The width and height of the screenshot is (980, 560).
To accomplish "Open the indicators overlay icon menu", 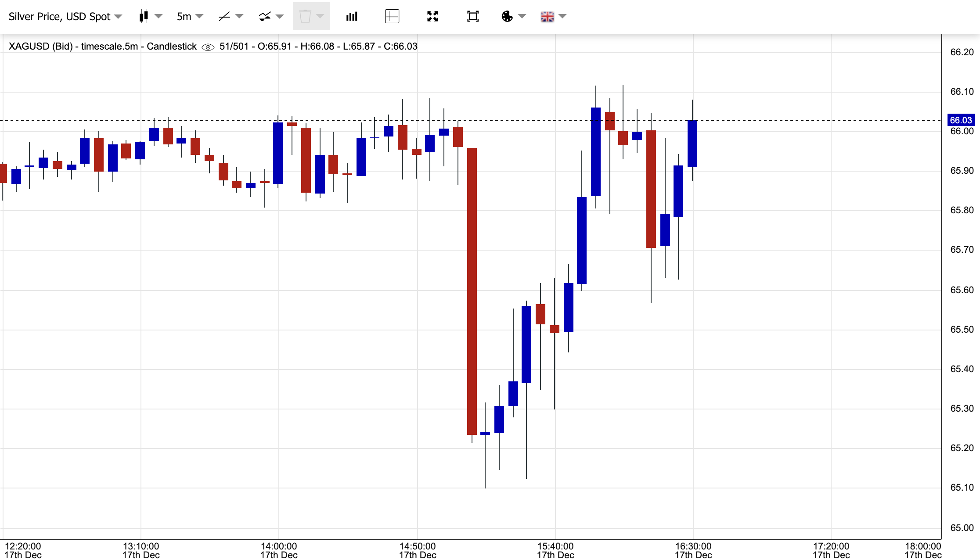I will (265, 17).
